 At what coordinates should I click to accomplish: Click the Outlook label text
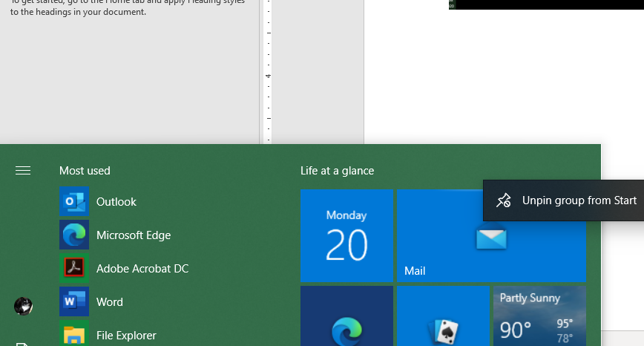(116, 202)
